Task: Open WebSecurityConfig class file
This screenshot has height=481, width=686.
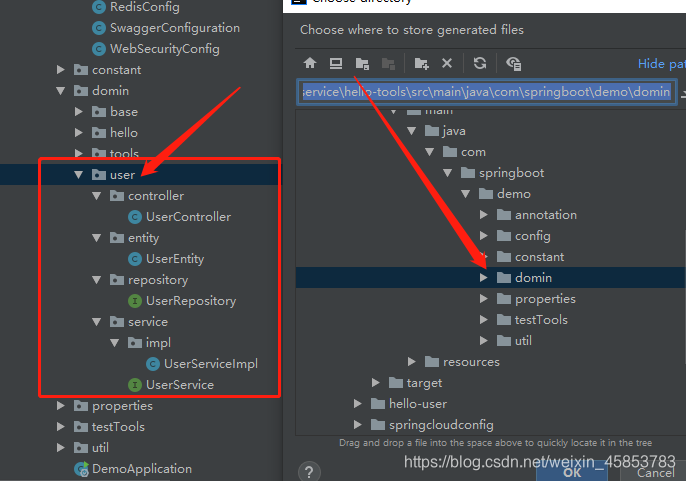Action: point(164,49)
